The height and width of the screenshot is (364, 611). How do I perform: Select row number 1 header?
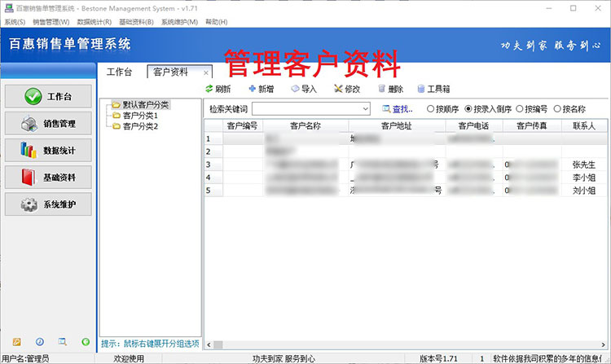pos(213,138)
